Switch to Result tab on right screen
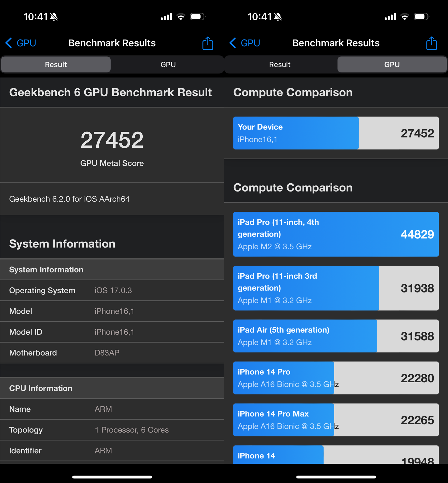The width and height of the screenshot is (448, 483). coord(280,65)
